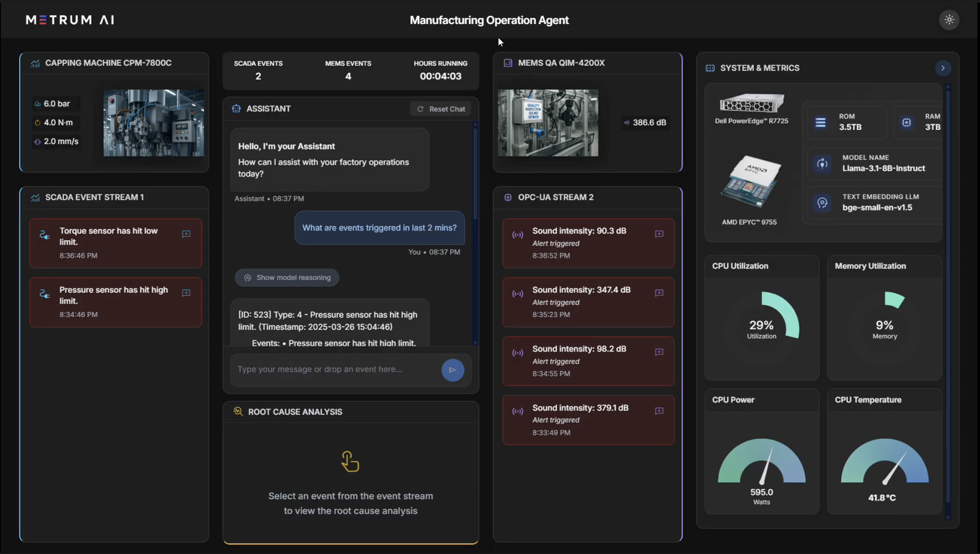Add Torque sensor event to chat
The width and height of the screenshot is (980, 554).
pos(186,234)
